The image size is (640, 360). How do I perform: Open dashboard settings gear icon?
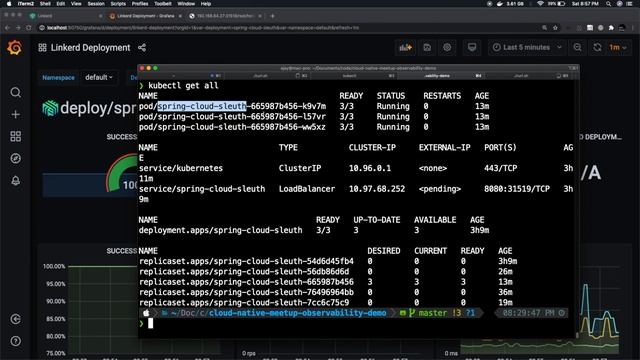tap(447, 47)
